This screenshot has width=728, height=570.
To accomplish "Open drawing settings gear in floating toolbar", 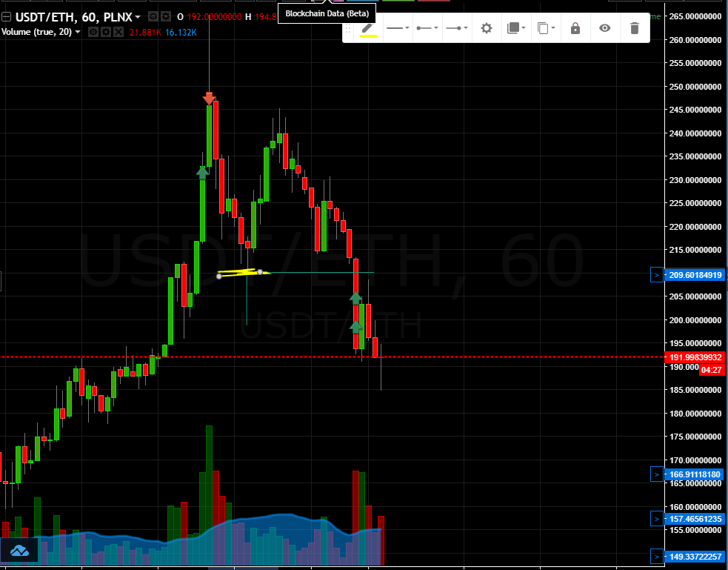I will pos(486,28).
